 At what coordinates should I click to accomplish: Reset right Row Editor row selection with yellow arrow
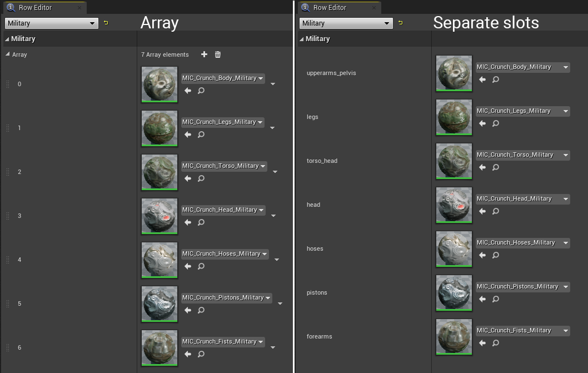click(x=401, y=23)
